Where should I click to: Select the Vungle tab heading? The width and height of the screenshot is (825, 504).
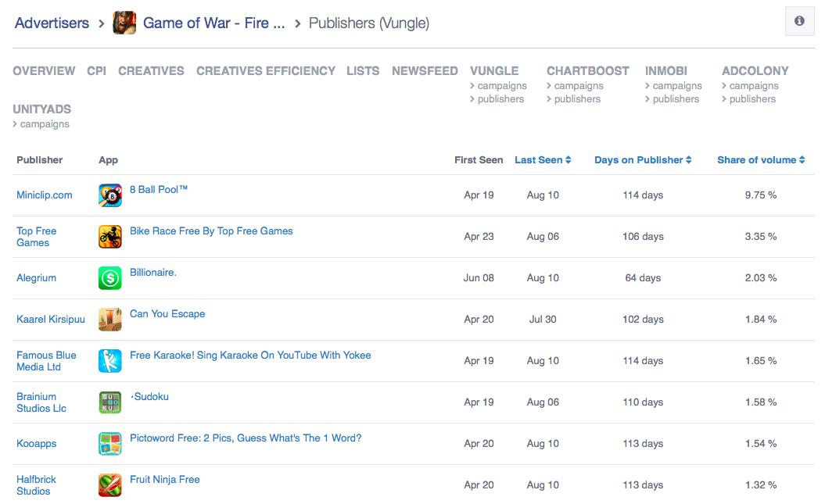coord(494,71)
